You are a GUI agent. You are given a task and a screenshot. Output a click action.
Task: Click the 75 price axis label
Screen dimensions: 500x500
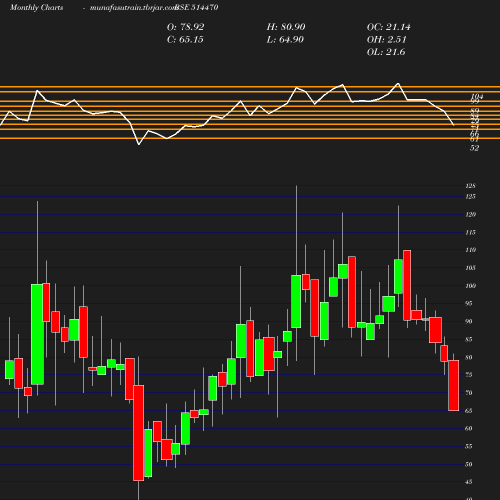[469, 375]
